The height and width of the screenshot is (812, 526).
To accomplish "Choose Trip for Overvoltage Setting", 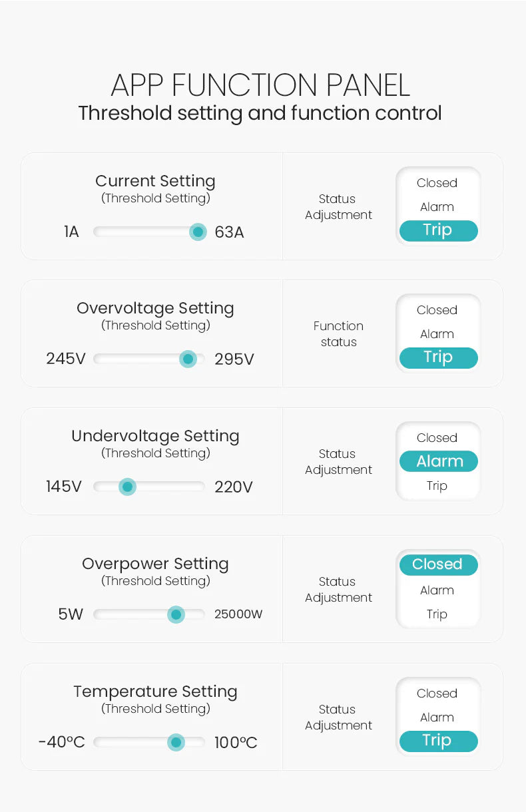I will (438, 357).
